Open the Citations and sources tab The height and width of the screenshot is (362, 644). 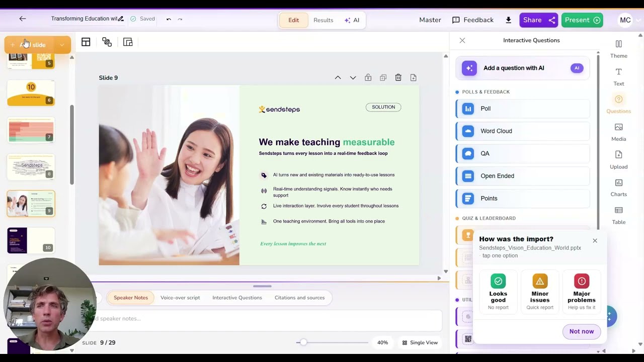(x=299, y=298)
